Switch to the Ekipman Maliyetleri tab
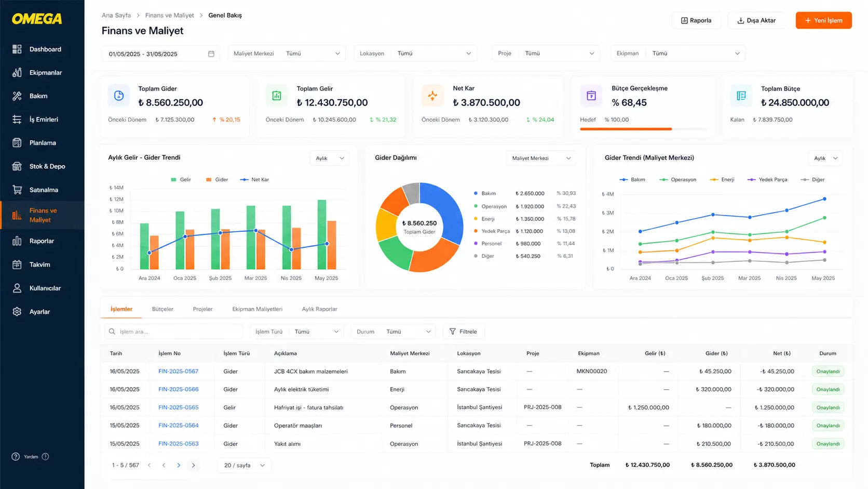Viewport: 868px width, 489px height. pyautogui.click(x=257, y=309)
